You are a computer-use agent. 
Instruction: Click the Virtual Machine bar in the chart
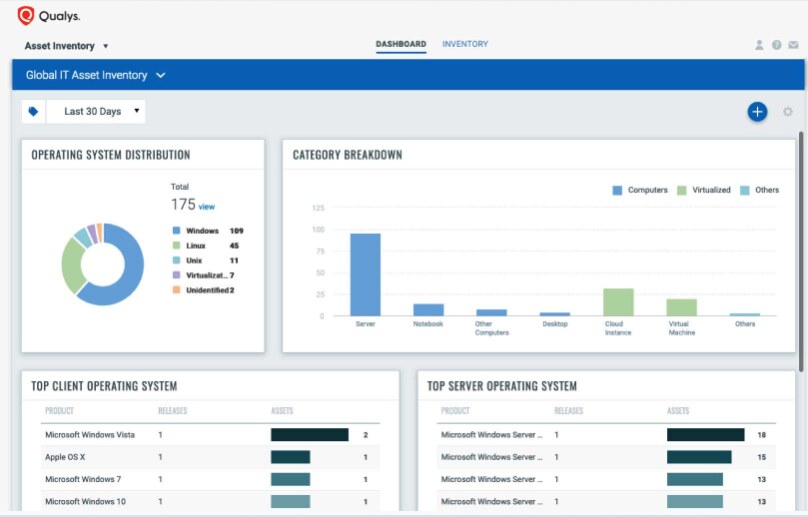681,307
